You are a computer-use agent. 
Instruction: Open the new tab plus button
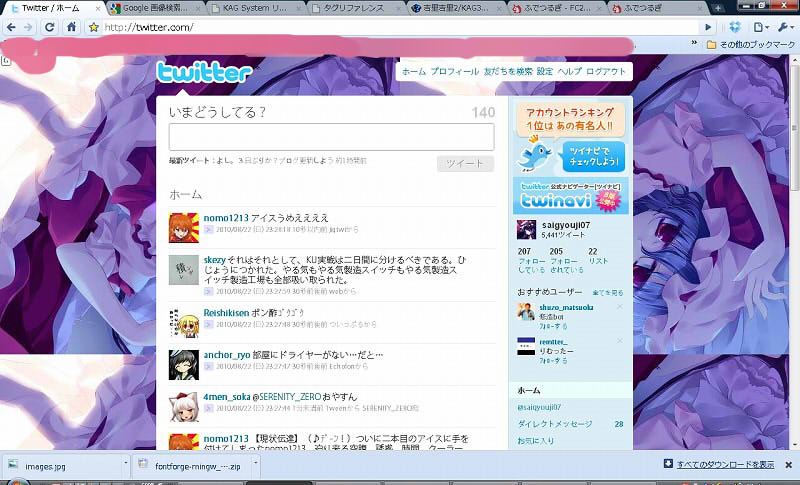click(718, 8)
